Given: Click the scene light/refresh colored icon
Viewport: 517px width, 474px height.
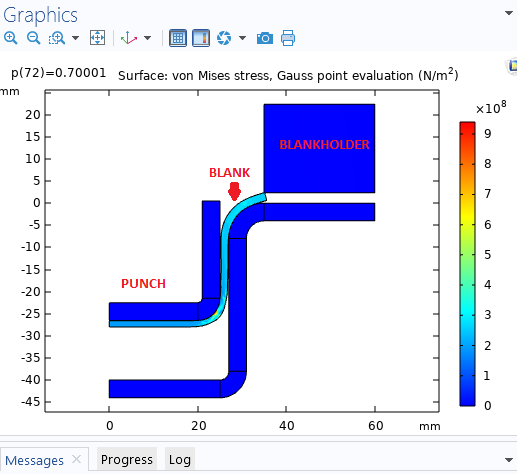Looking at the screenshot, I should click(224, 38).
